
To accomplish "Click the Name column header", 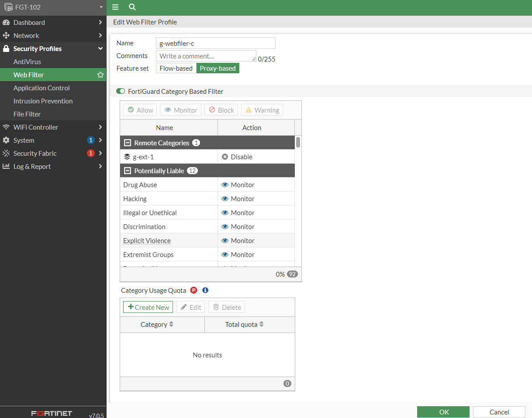I will [x=169, y=127].
